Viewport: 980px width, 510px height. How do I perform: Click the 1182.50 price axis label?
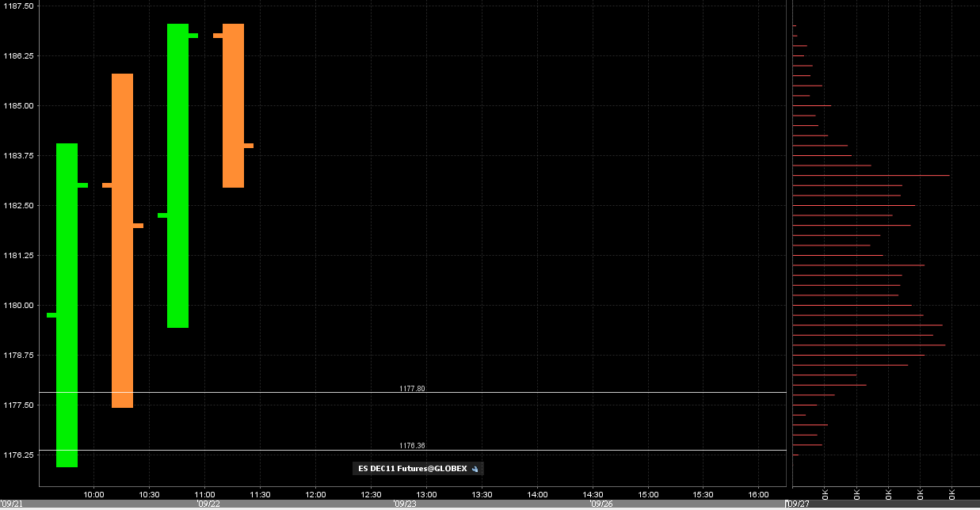point(19,206)
